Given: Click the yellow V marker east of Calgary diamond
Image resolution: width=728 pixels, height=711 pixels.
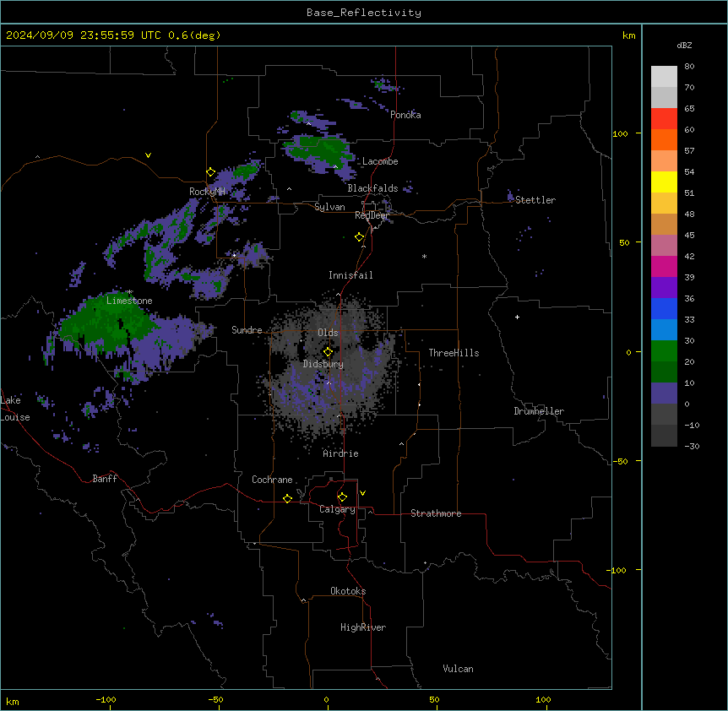Looking at the screenshot, I should tap(362, 493).
